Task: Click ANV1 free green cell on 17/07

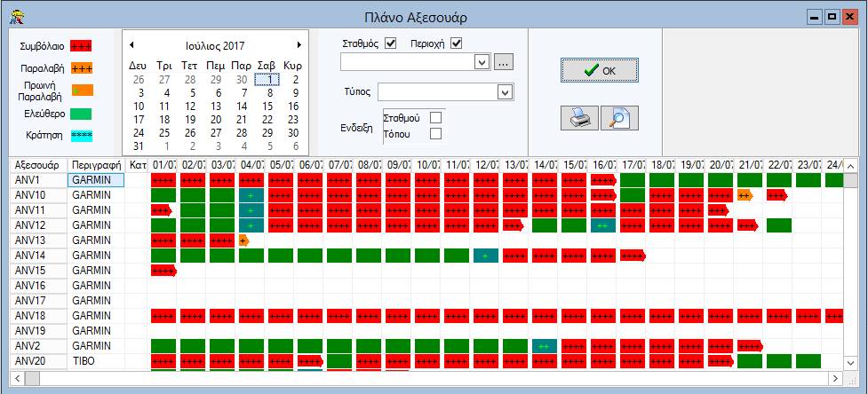Action: 633,180
